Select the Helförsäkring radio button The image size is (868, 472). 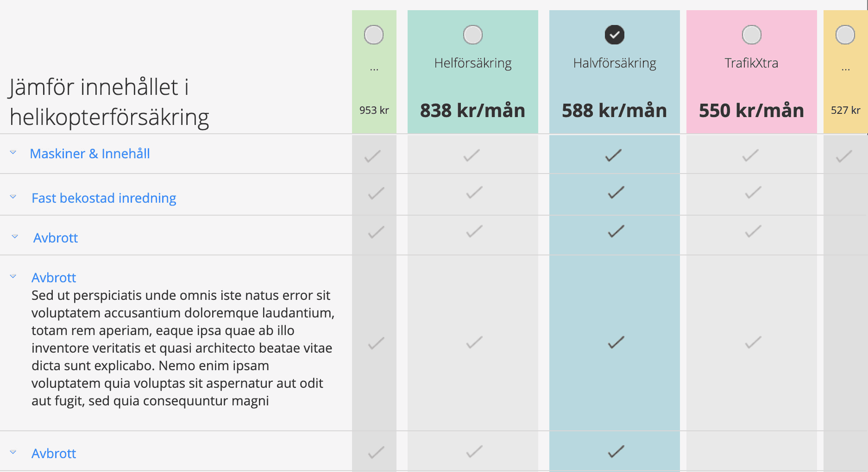point(473,35)
